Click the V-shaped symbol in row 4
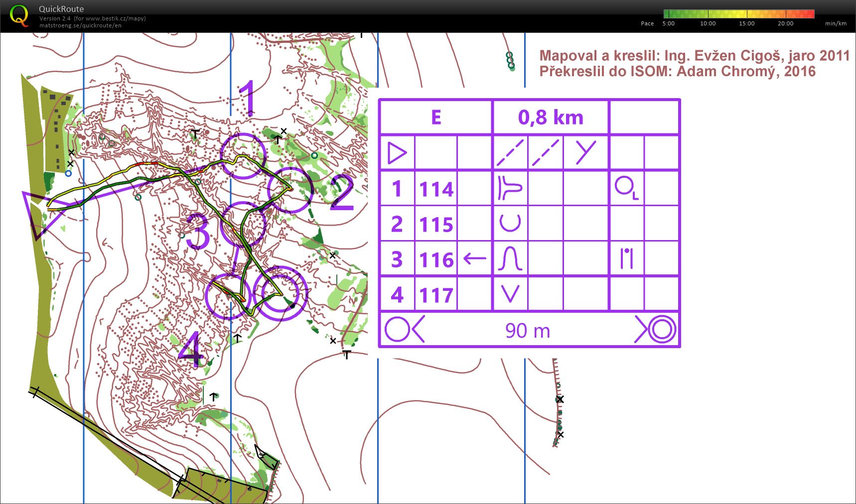This screenshot has height=504, width=856. [510, 294]
